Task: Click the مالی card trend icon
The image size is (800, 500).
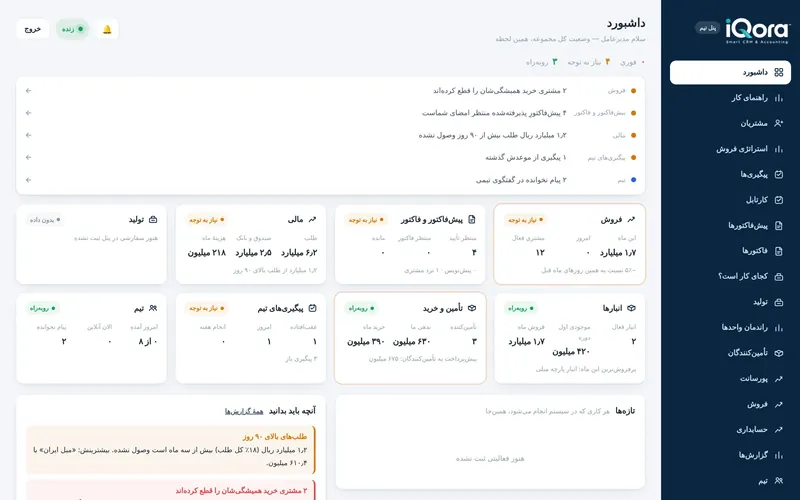Action: click(312, 219)
